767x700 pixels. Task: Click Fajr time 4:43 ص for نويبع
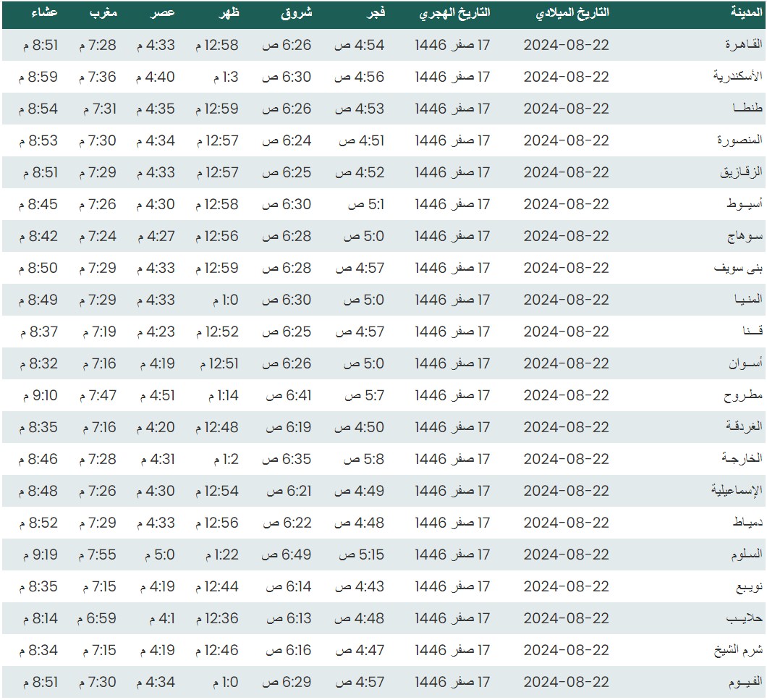click(x=359, y=586)
